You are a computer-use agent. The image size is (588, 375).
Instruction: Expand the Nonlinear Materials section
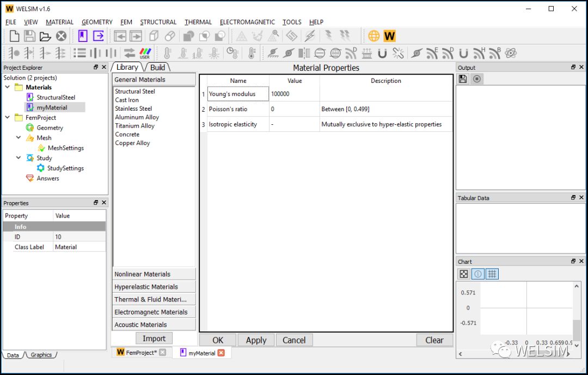[154, 274]
